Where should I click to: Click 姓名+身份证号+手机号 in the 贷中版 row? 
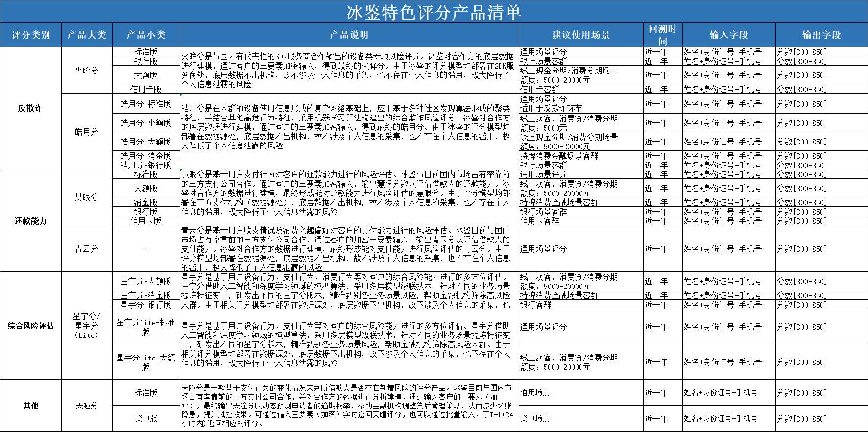pyautogui.click(x=729, y=419)
